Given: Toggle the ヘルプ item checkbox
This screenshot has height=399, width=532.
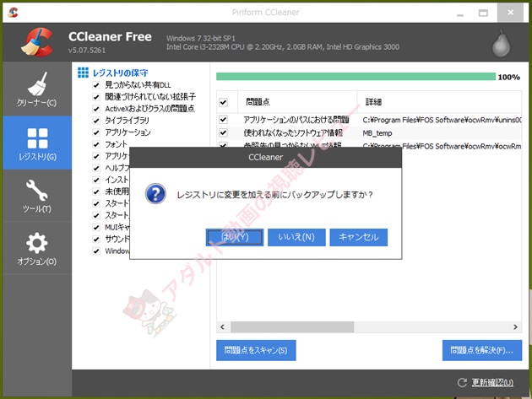Looking at the screenshot, I should pos(96,168).
